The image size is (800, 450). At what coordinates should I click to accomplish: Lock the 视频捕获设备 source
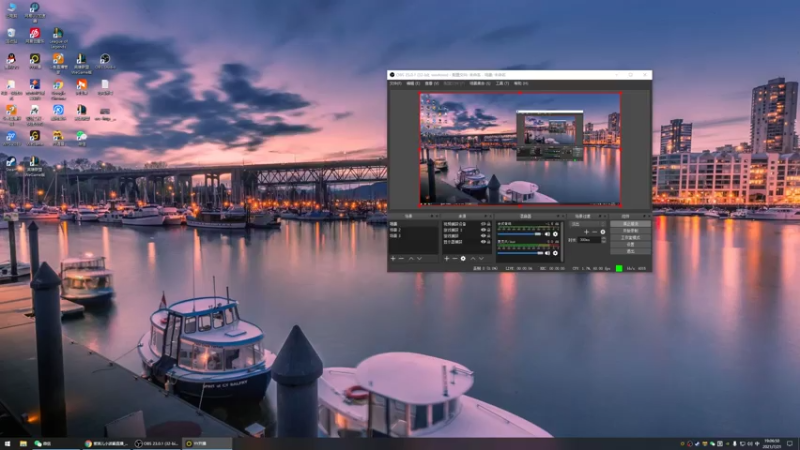(x=489, y=224)
